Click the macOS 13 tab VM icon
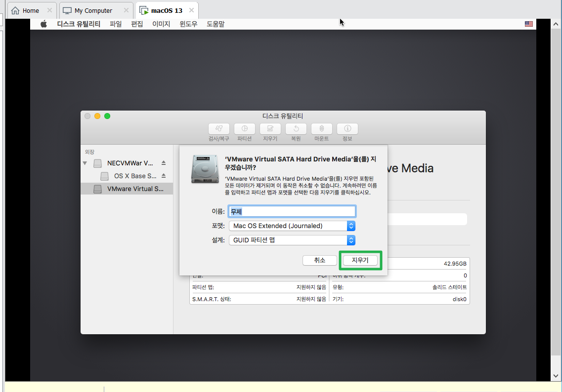 coord(144,11)
